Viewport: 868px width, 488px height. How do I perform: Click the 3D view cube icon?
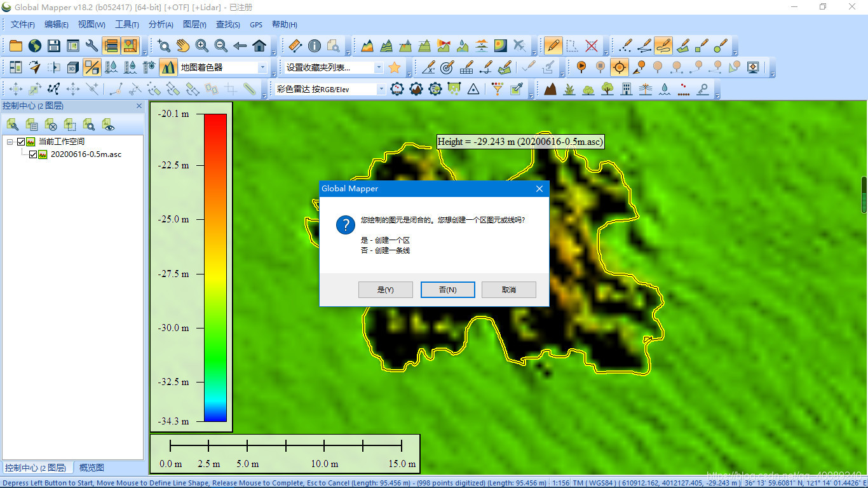[x=73, y=67]
